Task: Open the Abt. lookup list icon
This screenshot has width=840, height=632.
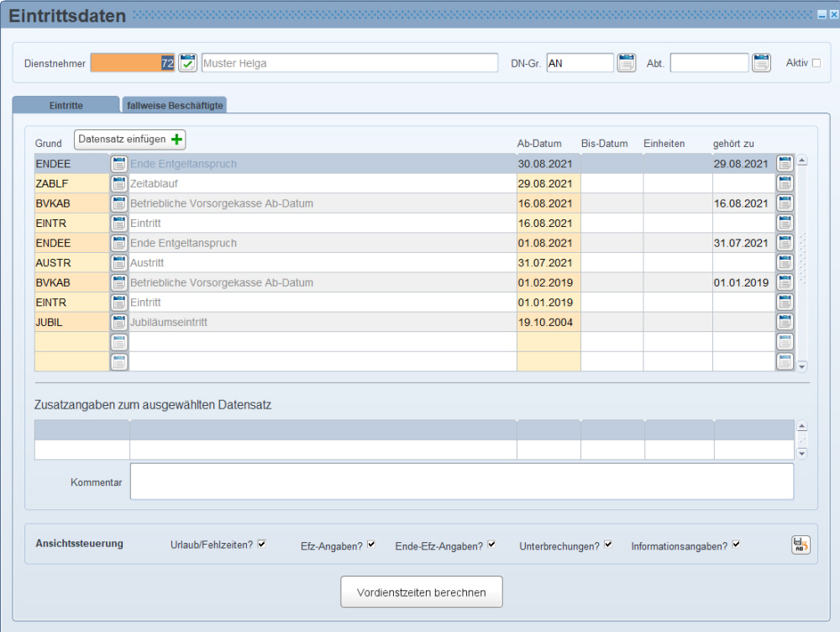Action: (761, 63)
